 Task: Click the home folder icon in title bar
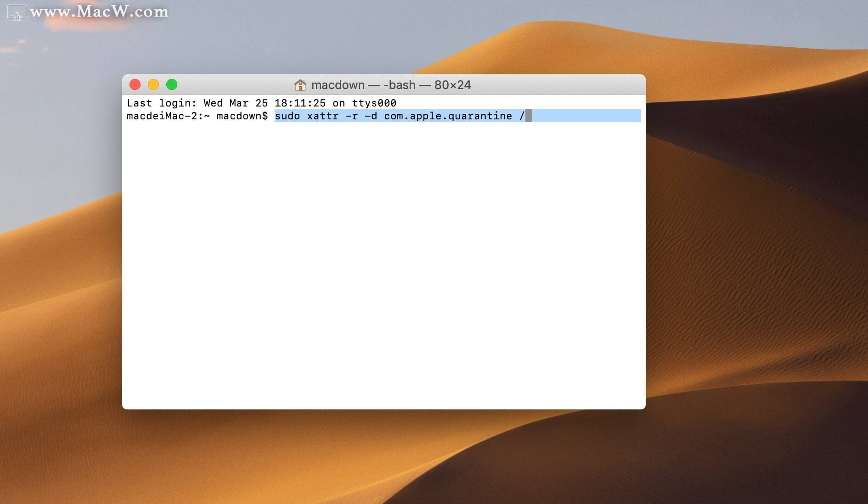pyautogui.click(x=300, y=85)
